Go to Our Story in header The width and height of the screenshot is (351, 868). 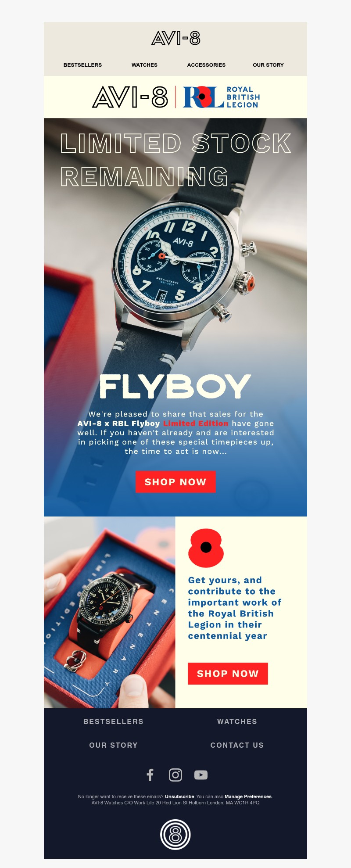click(268, 65)
